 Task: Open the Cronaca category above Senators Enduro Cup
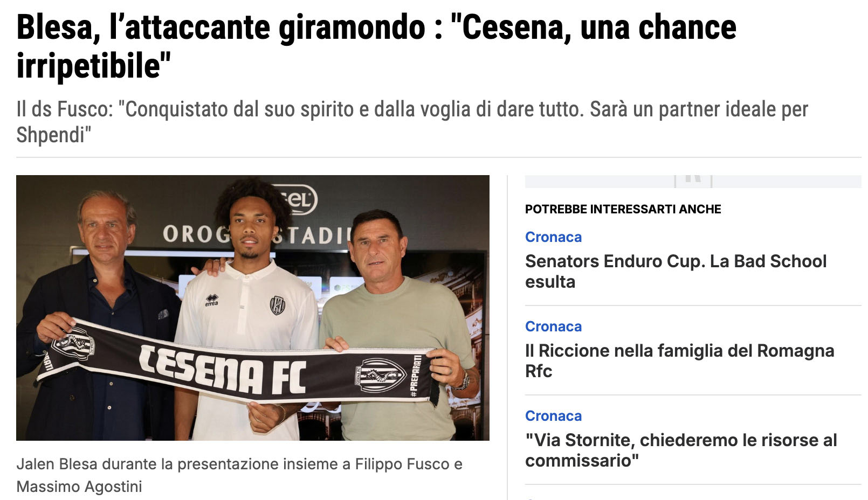pos(553,237)
